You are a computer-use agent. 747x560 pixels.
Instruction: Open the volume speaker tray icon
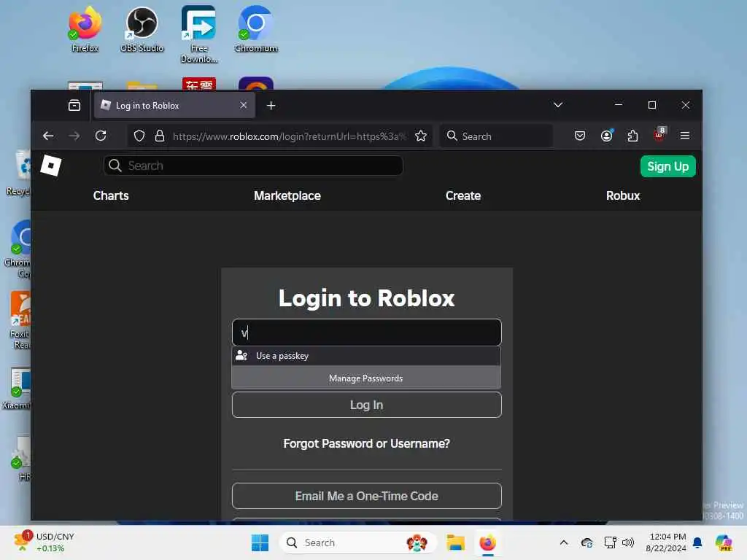[x=628, y=542]
